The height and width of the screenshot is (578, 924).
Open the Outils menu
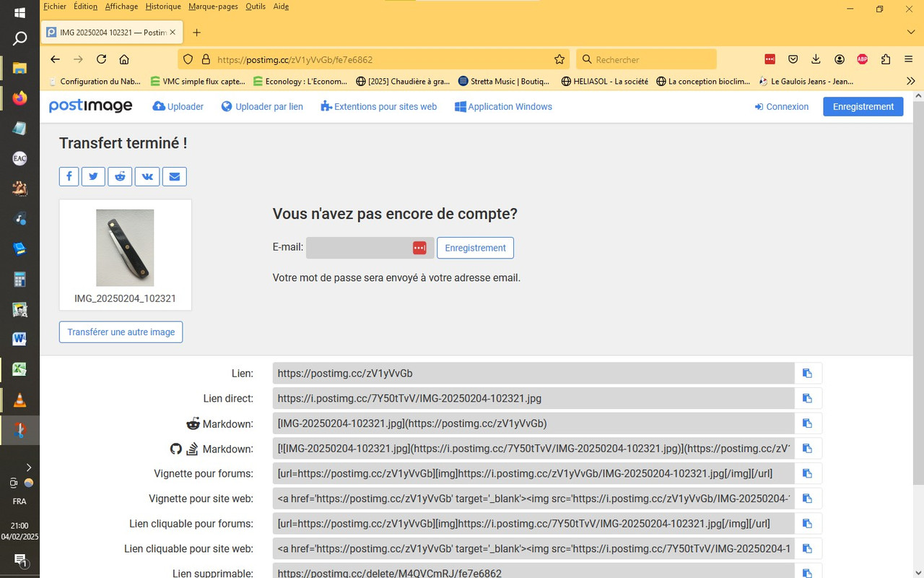pos(256,7)
